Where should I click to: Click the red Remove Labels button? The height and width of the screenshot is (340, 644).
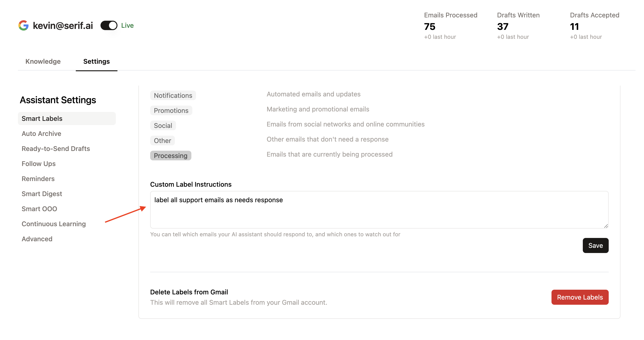[580, 297]
